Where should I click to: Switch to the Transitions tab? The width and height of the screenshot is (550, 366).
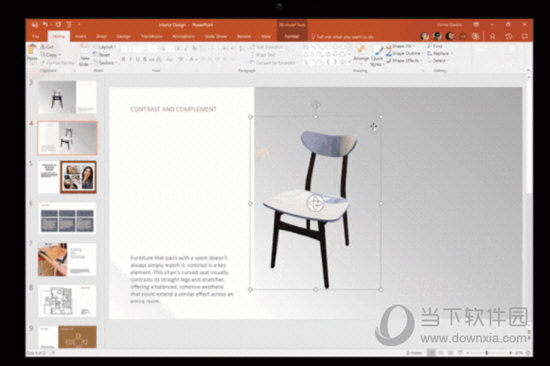click(x=152, y=36)
